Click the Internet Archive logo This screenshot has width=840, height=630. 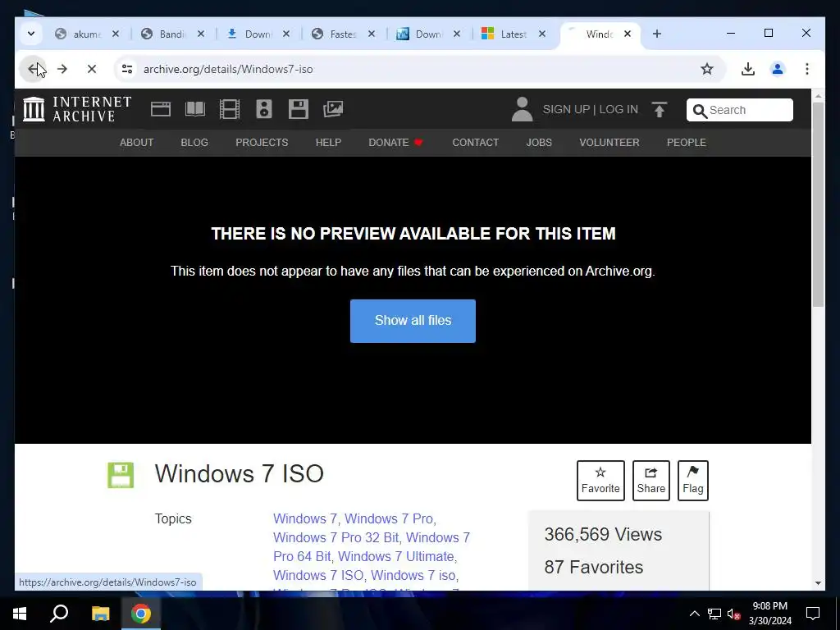(x=77, y=109)
